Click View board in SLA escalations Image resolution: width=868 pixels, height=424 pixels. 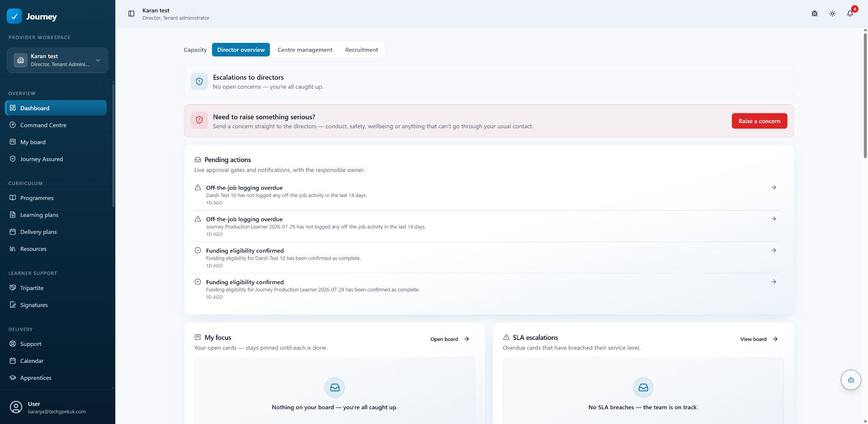pyautogui.click(x=759, y=339)
